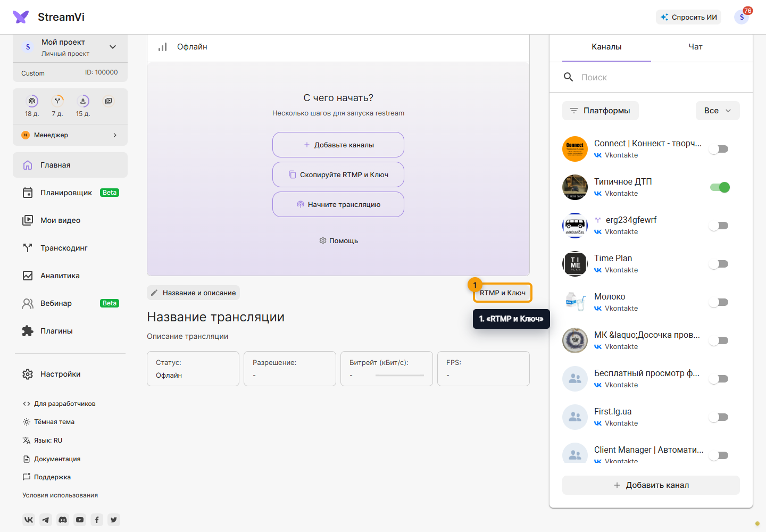The height and width of the screenshot is (532, 766).
Task: Expand the Мой проект project selector
Action: coord(70,47)
